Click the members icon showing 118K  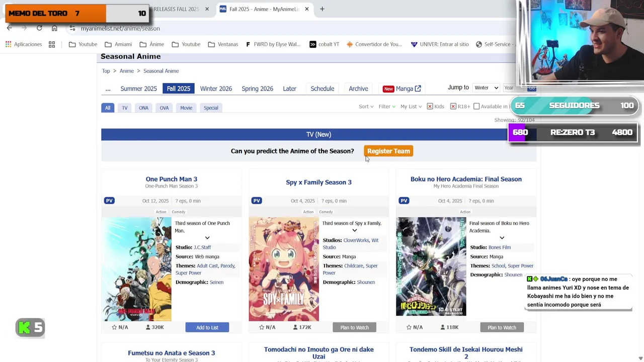tap(443, 327)
